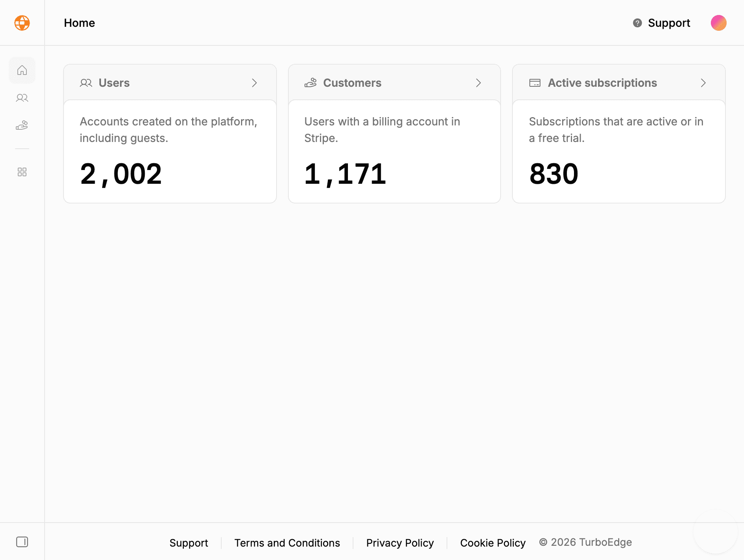Image resolution: width=744 pixels, height=560 pixels.
Task: Click the Home page title
Action: coord(79,23)
